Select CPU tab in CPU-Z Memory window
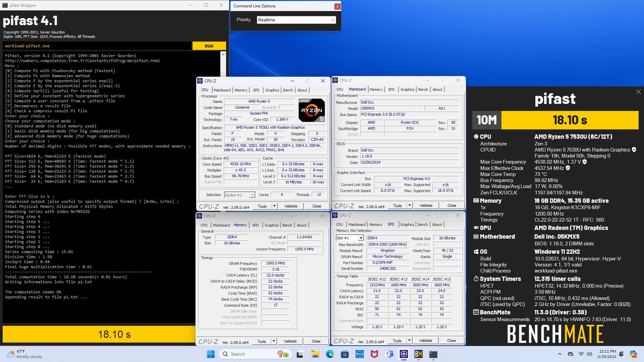This screenshot has width=644, height=362. pyautogui.click(x=204, y=225)
